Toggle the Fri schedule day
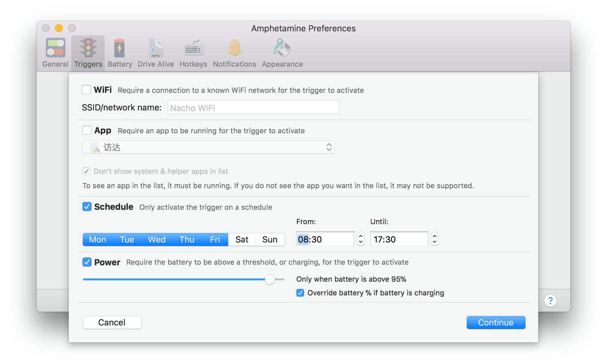Image resolution: width=607 pixels, height=364 pixels. coord(215,240)
